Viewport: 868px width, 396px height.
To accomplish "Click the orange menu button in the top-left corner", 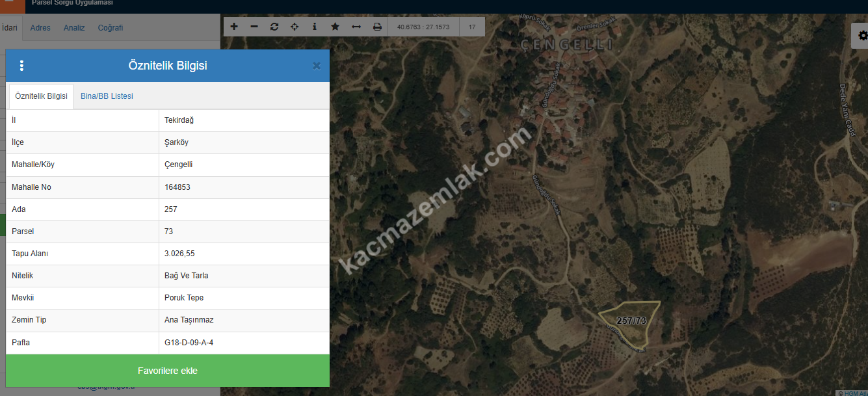I will pos(12,6).
